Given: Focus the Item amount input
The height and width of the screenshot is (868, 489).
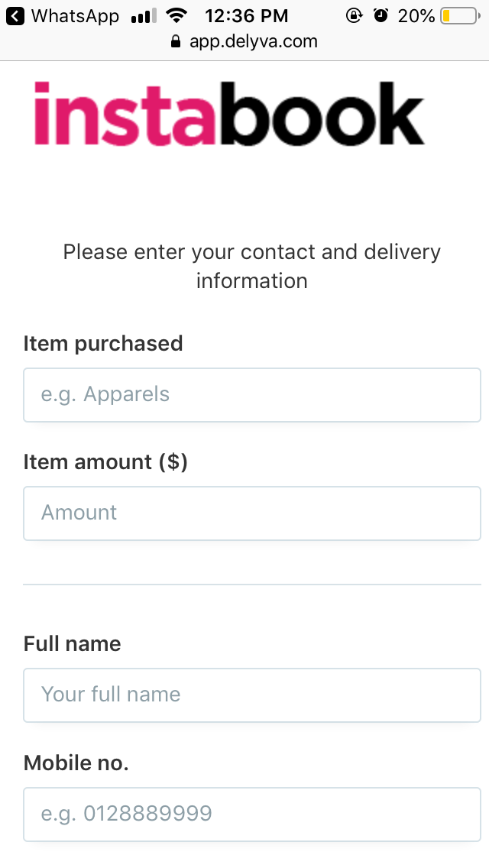Looking at the screenshot, I should [252, 513].
